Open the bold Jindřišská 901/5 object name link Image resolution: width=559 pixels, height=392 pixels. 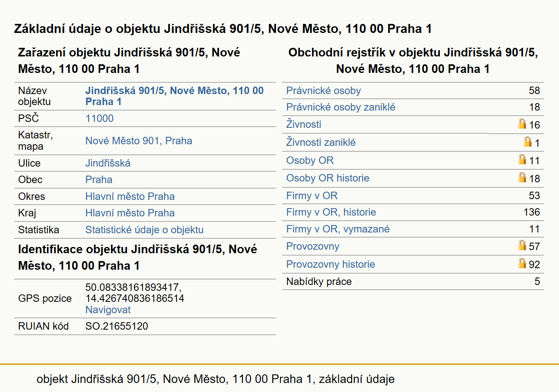[x=174, y=96]
